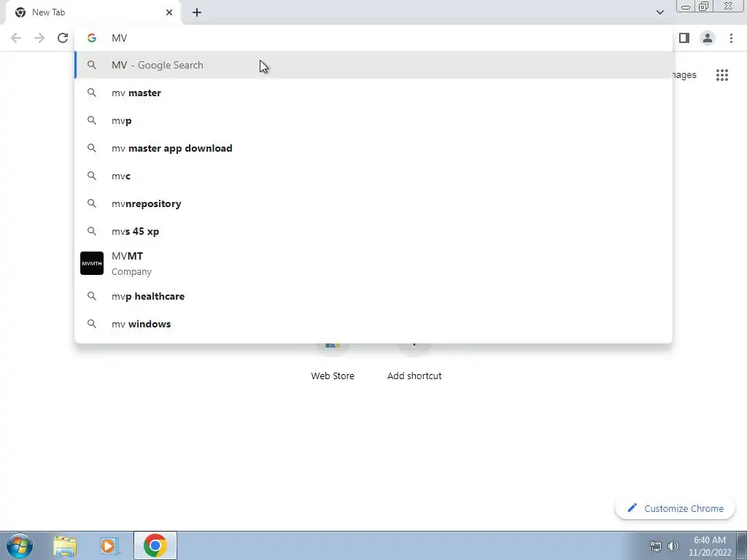Open the tab search dropdown arrow

[x=659, y=12]
